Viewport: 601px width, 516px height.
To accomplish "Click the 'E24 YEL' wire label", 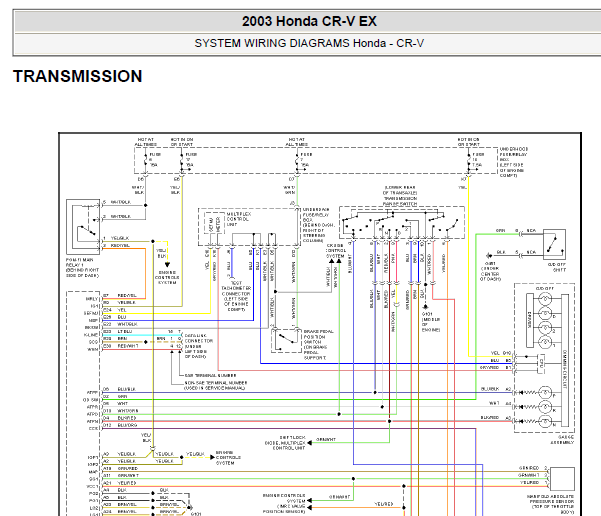I will (115, 310).
